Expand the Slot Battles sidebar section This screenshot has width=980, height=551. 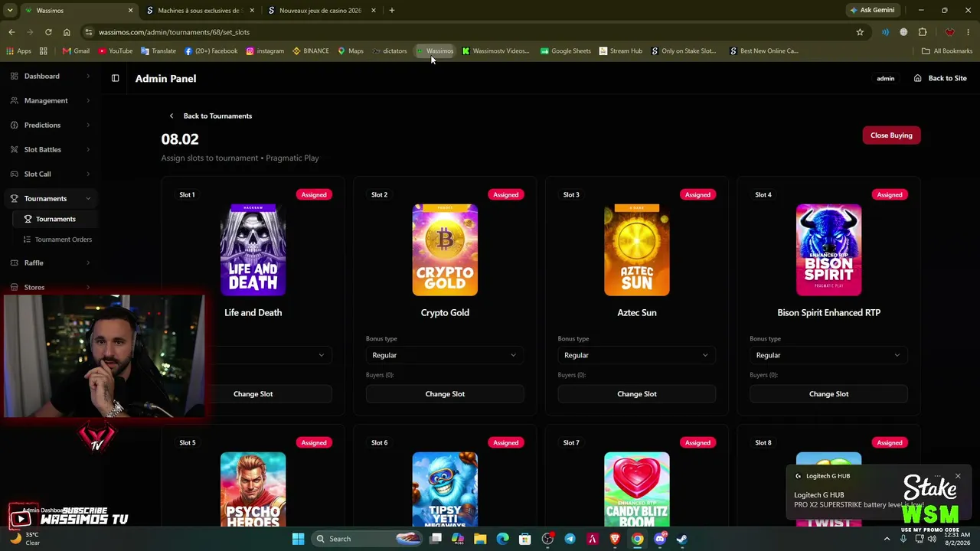(50, 150)
